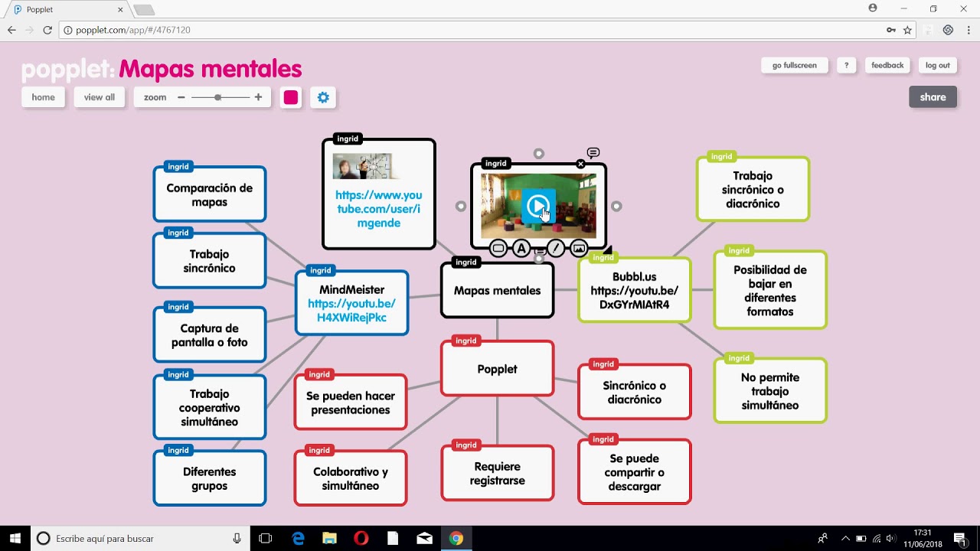Bookmark this page with the star

click(x=907, y=30)
